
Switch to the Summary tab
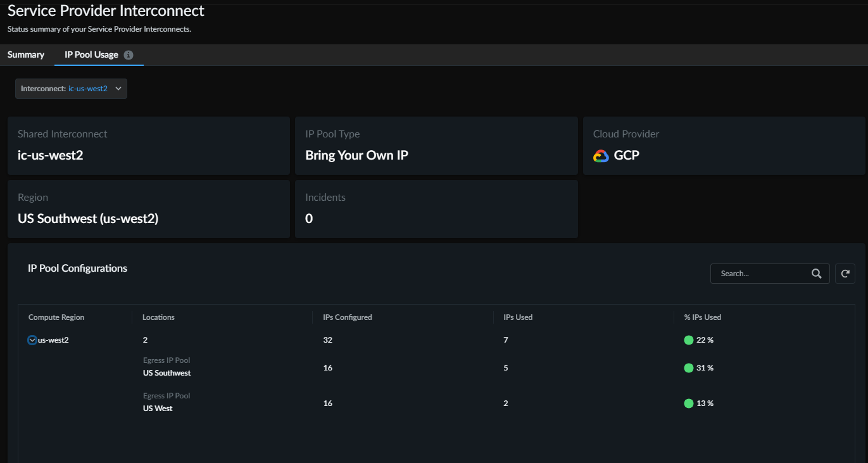point(26,55)
